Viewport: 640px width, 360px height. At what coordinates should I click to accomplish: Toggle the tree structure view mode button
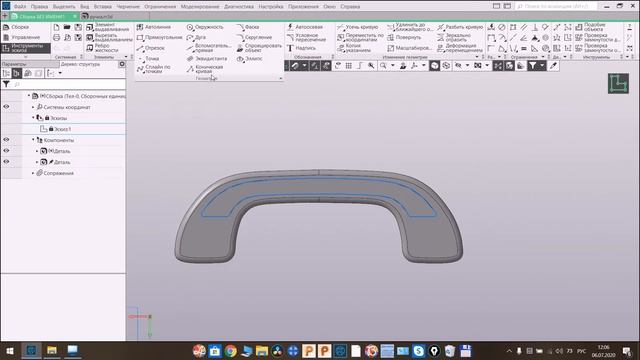(x=17, y=73)
